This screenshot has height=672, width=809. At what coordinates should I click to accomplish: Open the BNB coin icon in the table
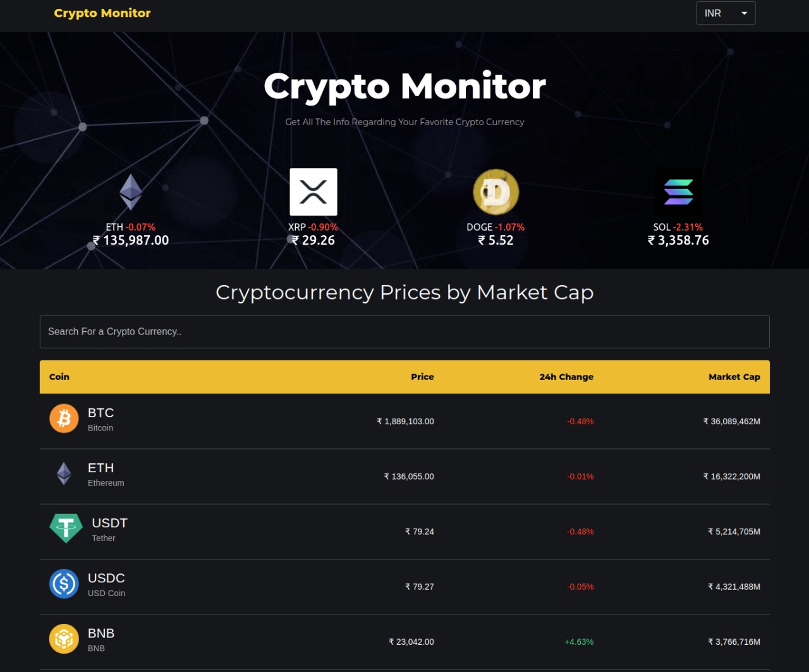[x=64, y=638]
